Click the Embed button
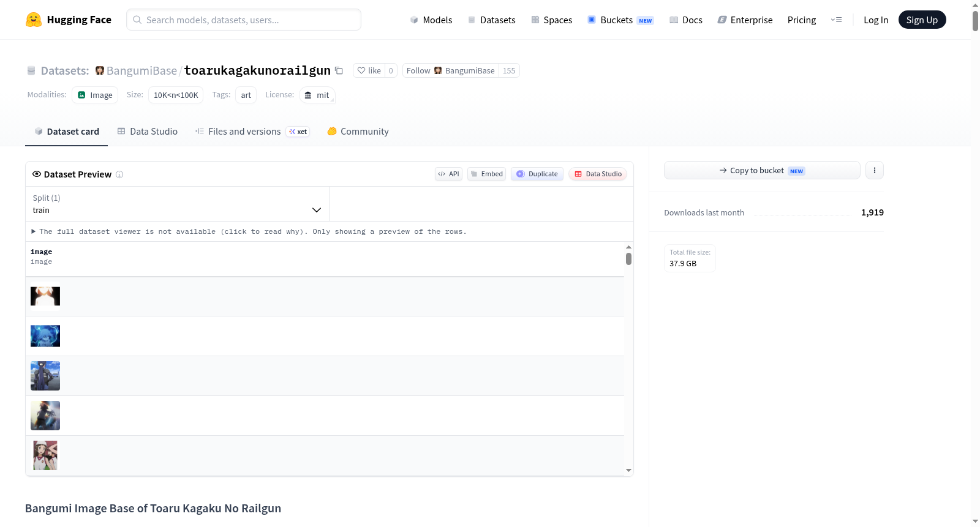 (487, 174)
